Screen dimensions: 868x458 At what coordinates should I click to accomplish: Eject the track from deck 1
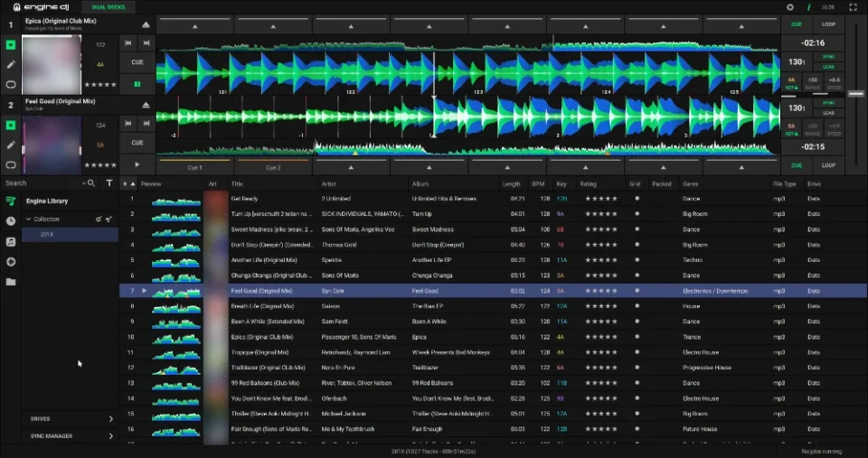tap(146, 24)
